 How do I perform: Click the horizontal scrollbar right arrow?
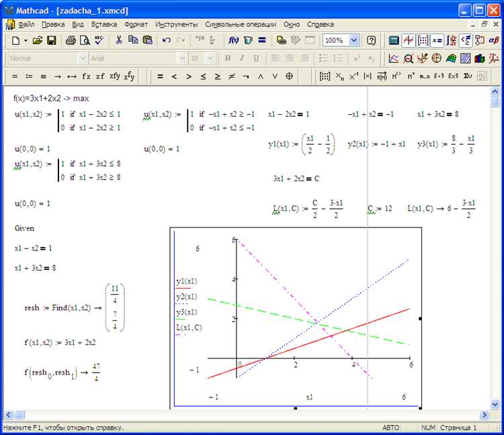(484, 415)
